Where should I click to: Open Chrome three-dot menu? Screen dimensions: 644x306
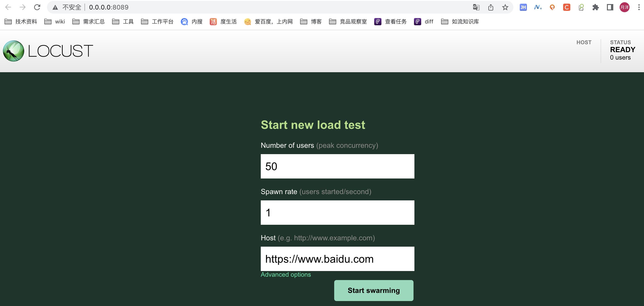(x=639, y=7)
